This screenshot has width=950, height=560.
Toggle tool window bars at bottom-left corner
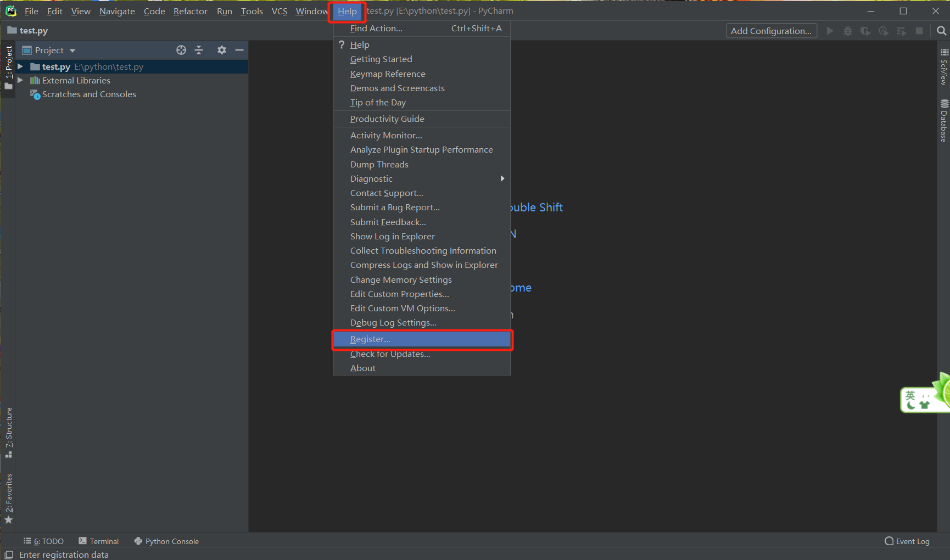tap(9, 555)
